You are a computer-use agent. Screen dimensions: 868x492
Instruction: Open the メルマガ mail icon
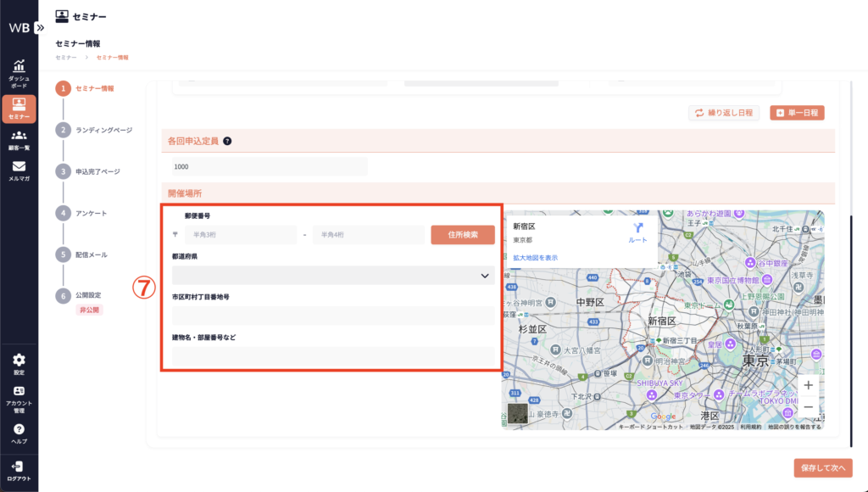(x=19, y=167)
